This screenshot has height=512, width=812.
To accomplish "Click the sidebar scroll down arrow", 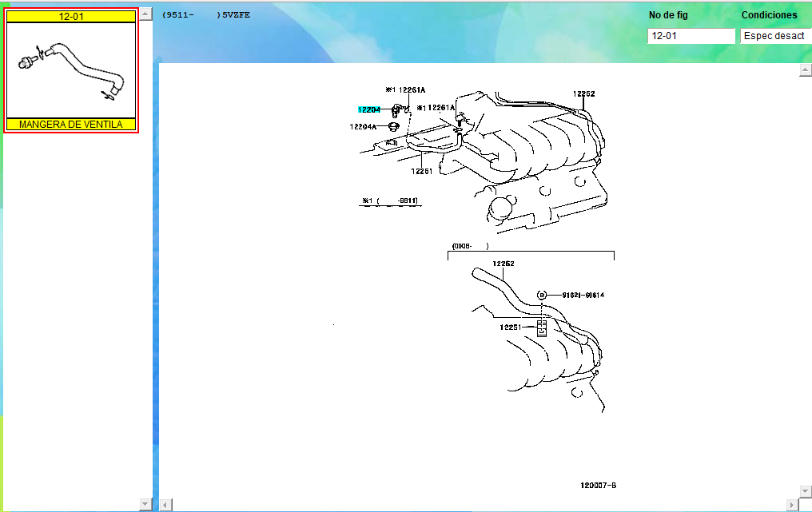I will click(x=145, y=503).
